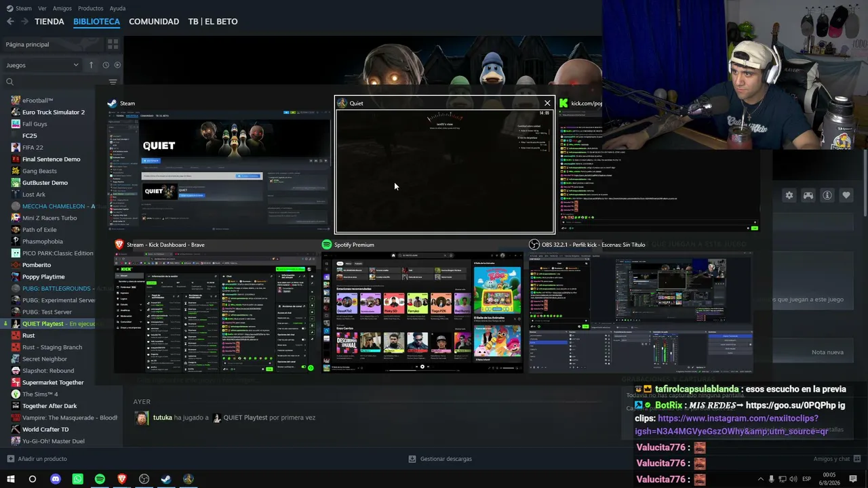Click the sort ascending arrow in library sidebar
This screenshot has height=488, width=868.
pyautogui.click(x=91, y=65)
